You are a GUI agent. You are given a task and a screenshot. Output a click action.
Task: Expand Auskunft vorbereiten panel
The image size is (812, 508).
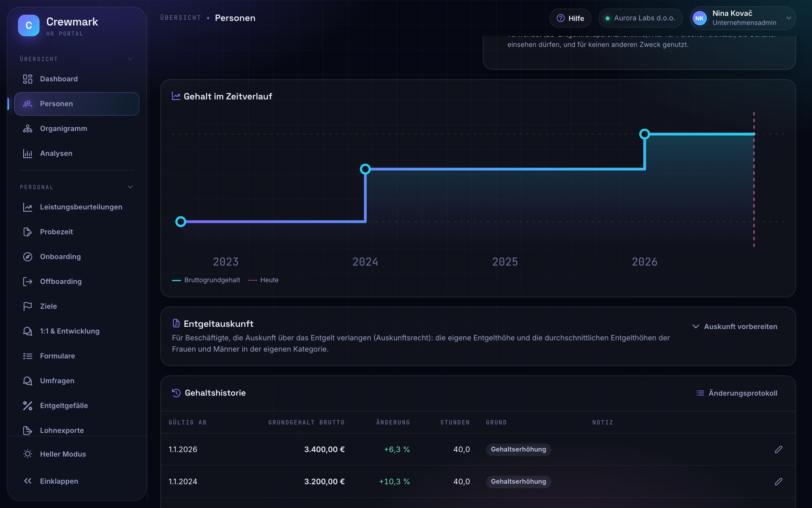[735, 327]
